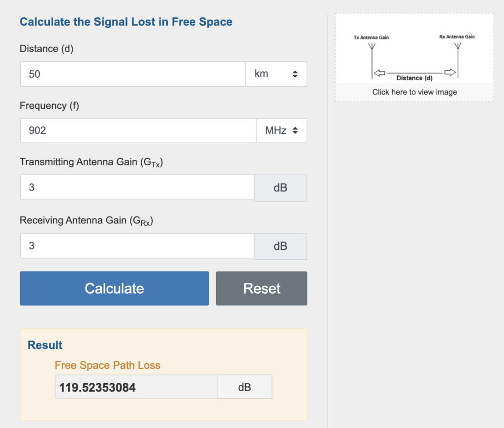The width and height of the screenshot is (504, 428).
Task: Open the MHz frequency unit dropdown
Action: pos(282,131)
